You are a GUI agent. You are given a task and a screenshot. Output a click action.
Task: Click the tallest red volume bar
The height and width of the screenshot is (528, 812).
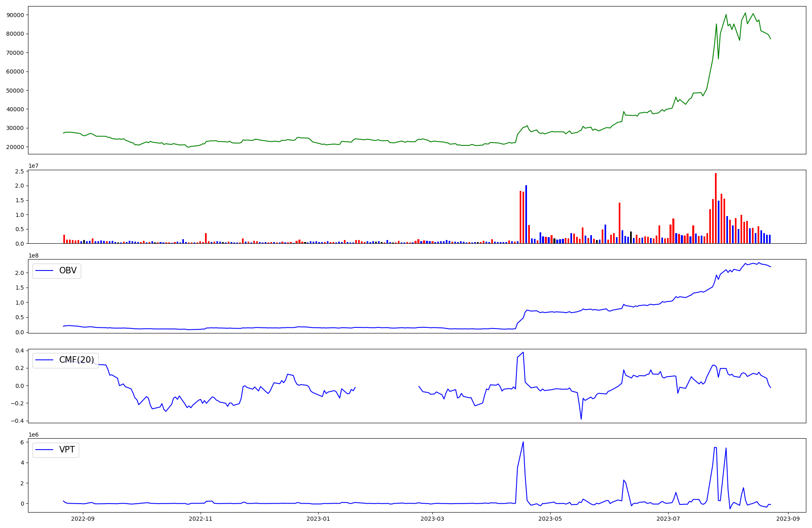coord(716,208)
